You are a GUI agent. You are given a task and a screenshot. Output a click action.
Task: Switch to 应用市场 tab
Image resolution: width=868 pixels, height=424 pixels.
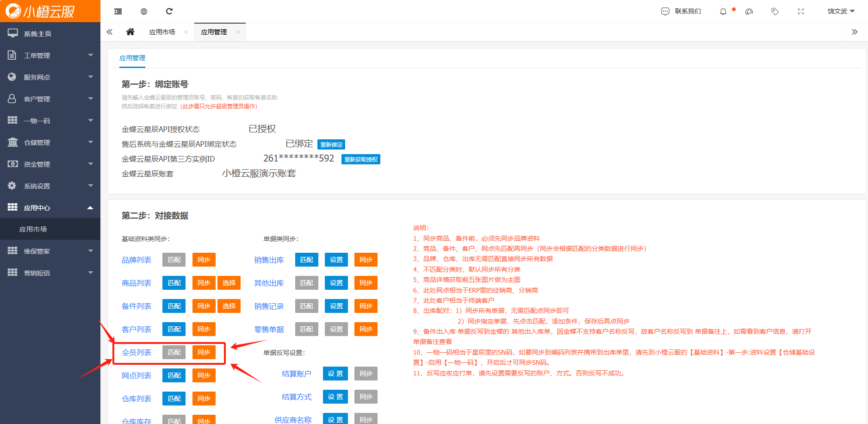162,32
